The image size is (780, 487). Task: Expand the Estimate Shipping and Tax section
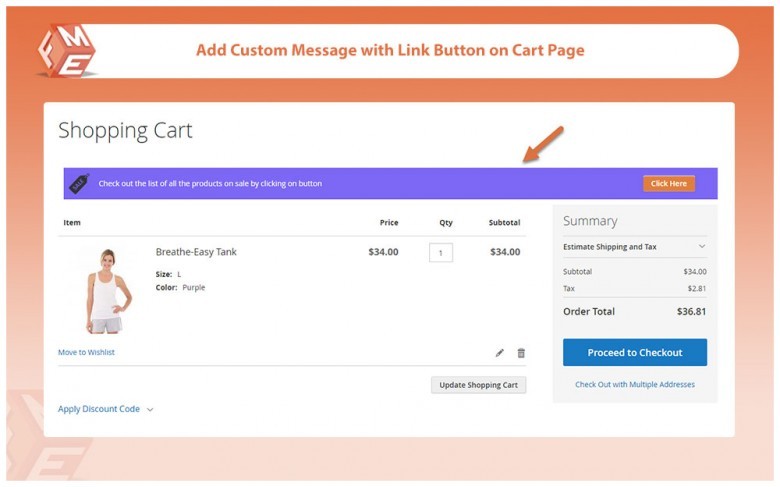(x=634, y=246)
